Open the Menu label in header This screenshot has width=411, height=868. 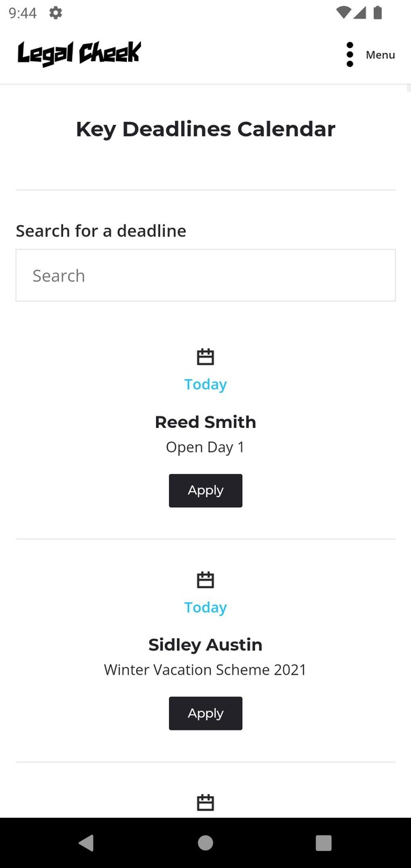click(x=380, y=55)
